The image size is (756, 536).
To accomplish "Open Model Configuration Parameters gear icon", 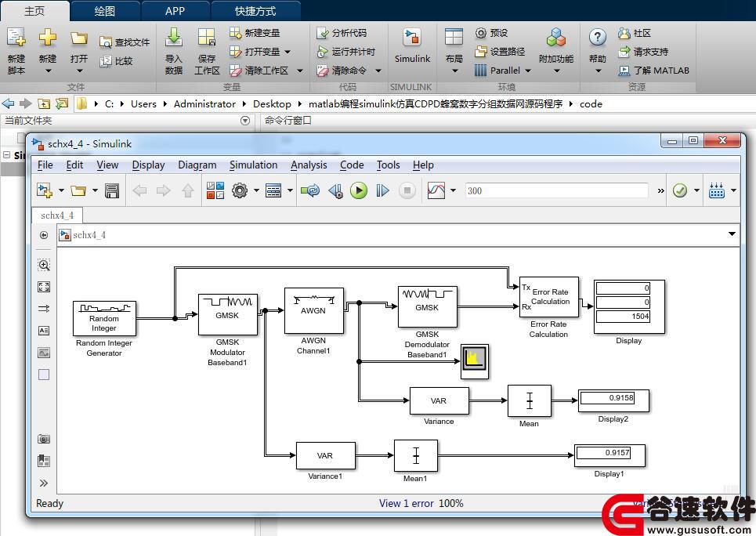I will 240,190.
